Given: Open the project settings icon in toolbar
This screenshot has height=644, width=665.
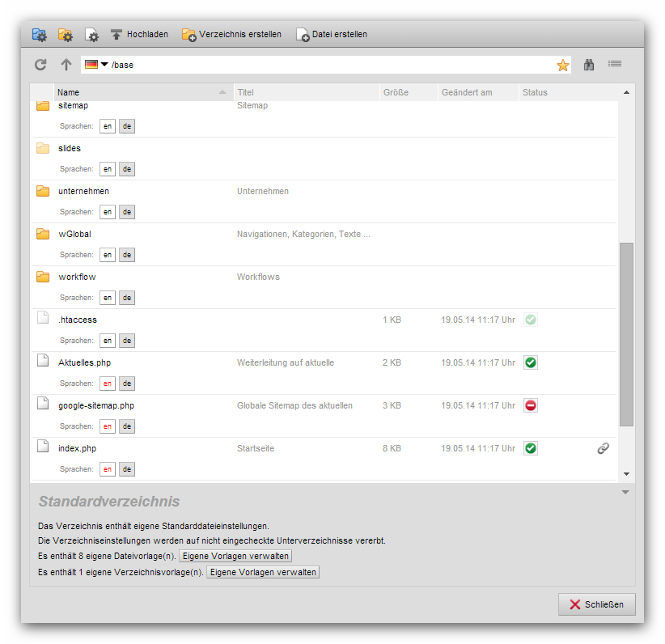Looking at the screenshot, I should (x=40, y=35).
